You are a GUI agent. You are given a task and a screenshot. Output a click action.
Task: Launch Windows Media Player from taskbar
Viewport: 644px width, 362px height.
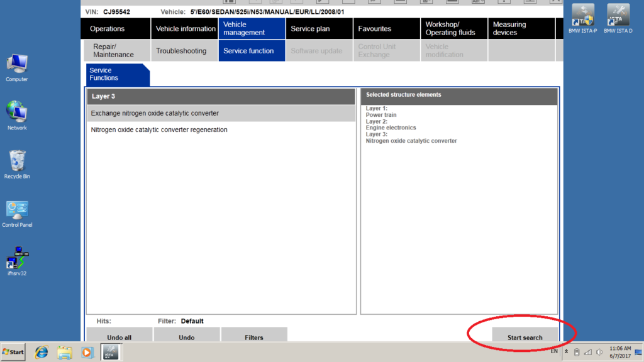click(x=87, y=352)
